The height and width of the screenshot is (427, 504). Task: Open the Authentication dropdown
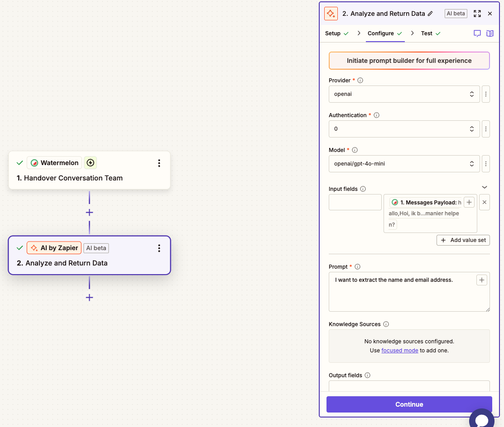tap(404, 129)
